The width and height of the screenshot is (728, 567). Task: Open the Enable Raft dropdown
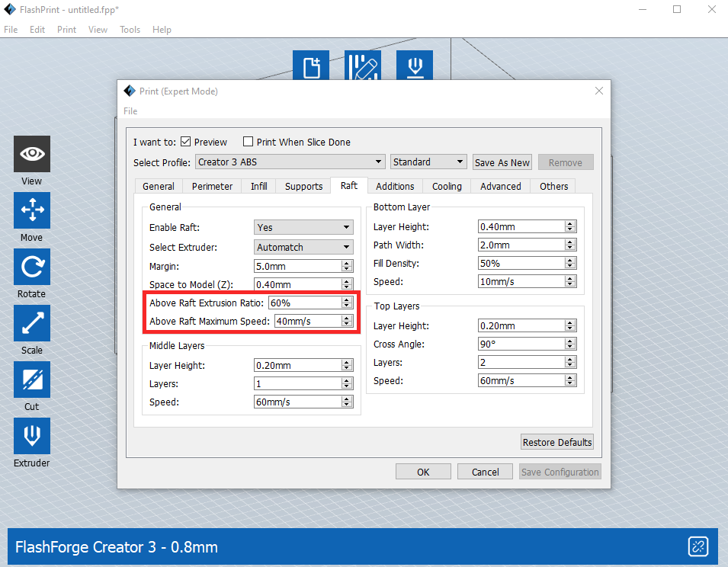point(303,227)
